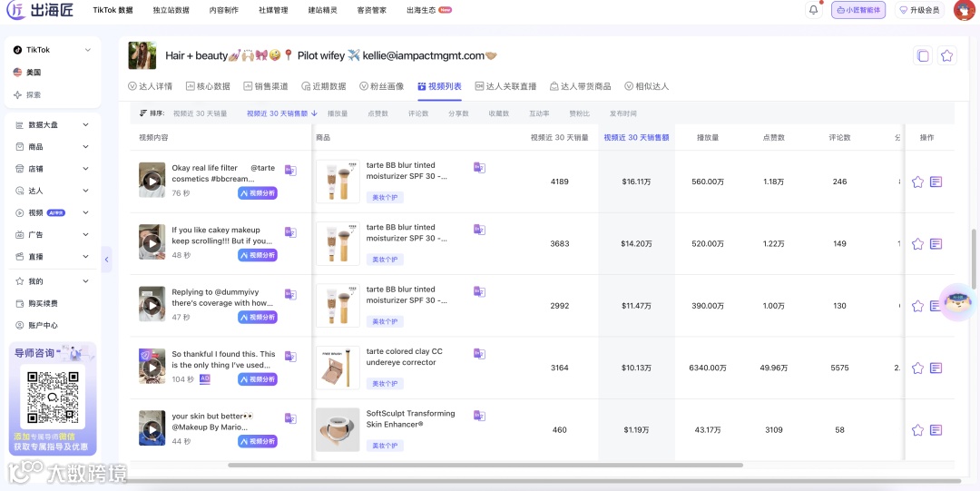980x491 pixels.
Task: Click the notification bell icon
Action: pyautogui.click(x=813, y=10)
